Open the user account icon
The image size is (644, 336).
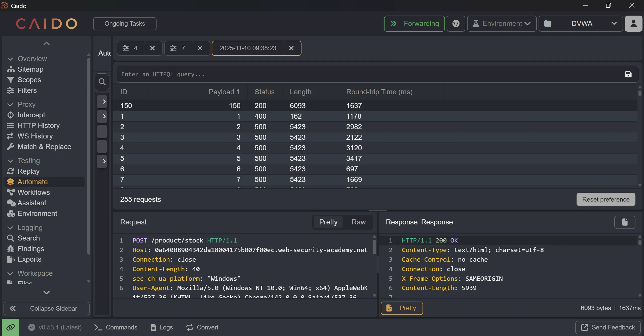(x=633, y=24)
